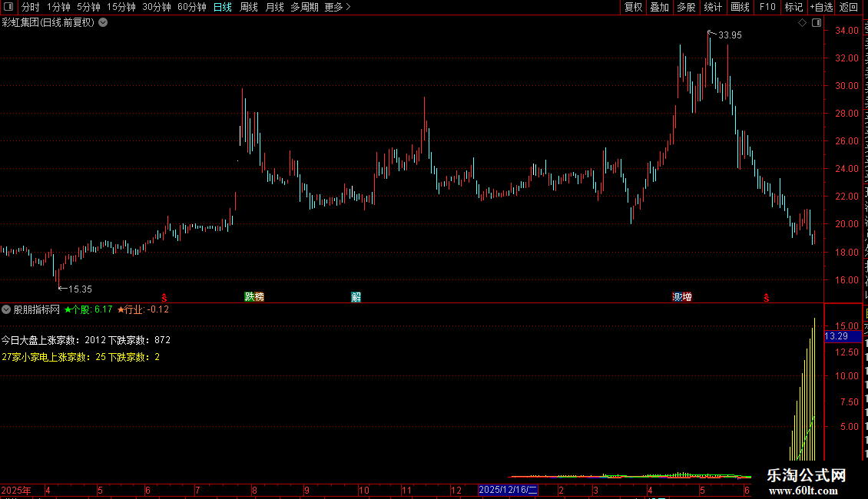
Task: Click the 彩虹集团(日线.前复权) title text
Action: tap(48, 23)
